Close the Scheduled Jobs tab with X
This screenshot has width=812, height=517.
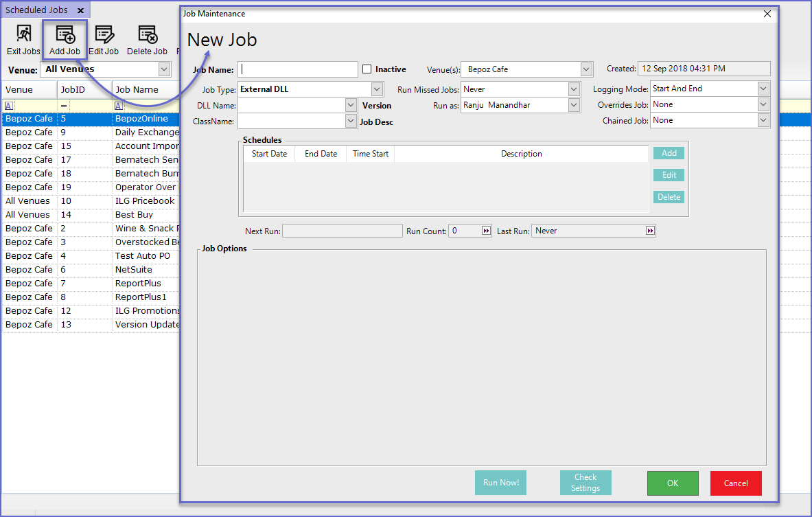[80, 11]
